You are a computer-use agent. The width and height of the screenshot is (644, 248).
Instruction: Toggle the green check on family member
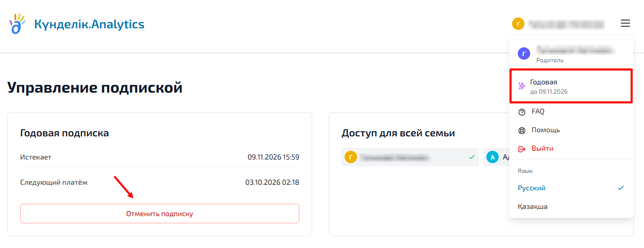(x=472, y=157)
